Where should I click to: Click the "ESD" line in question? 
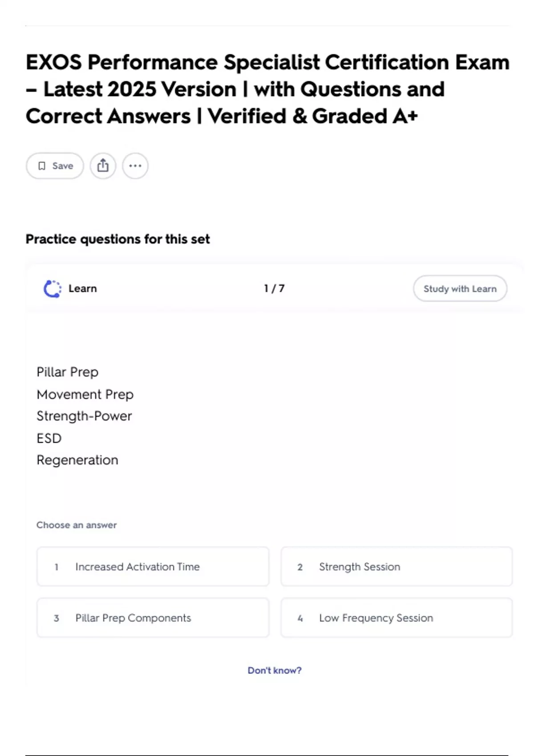[x=49, y=438]
